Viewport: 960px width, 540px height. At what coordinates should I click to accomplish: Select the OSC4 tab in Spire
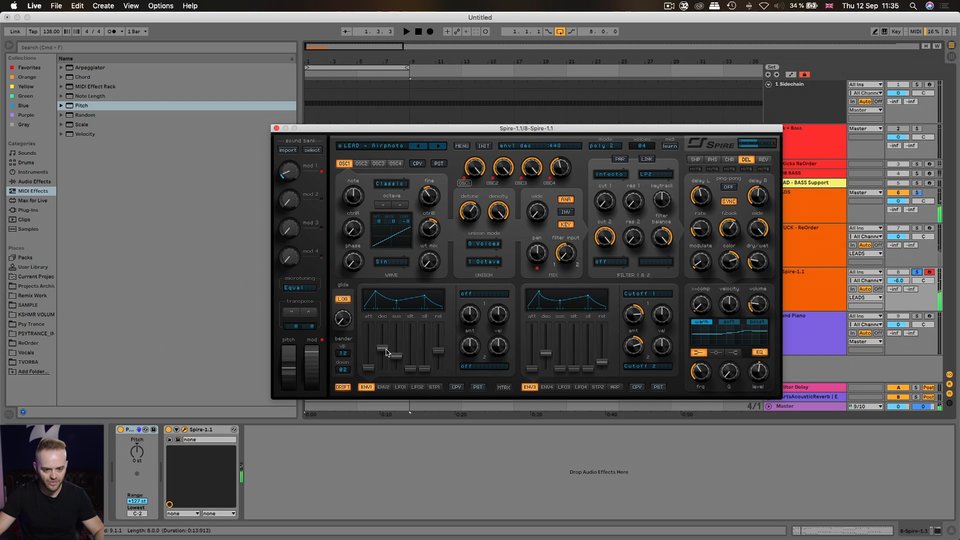coord(396,163)
